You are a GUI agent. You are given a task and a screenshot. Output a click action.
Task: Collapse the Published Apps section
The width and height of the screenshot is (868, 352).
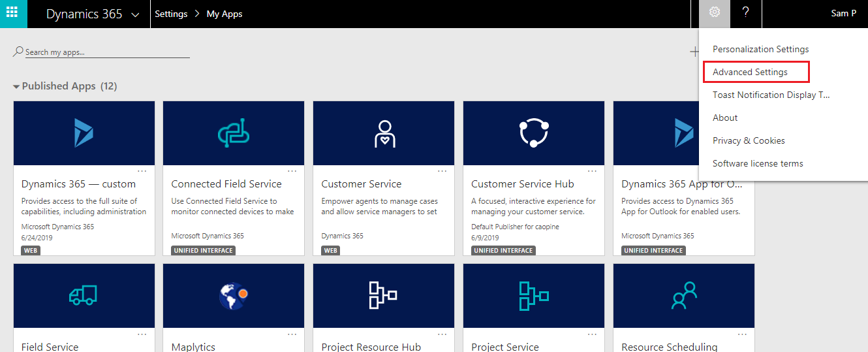click(16, 86)
